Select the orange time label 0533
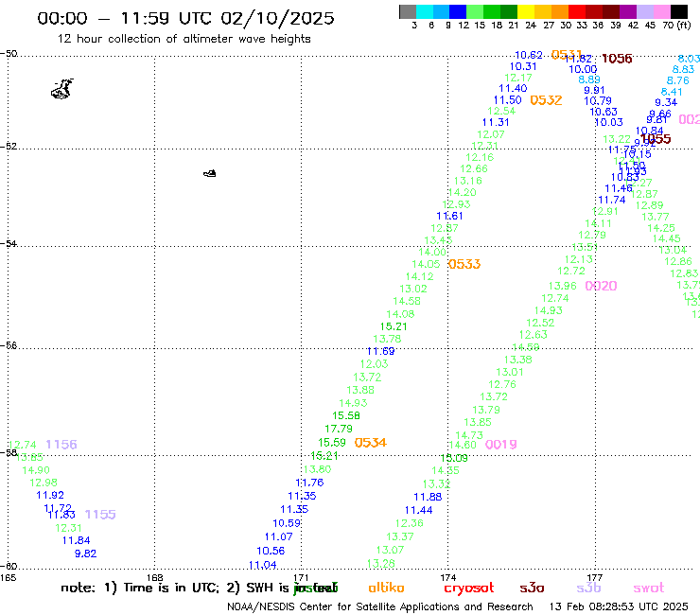This screenshot has height=615, width=700. click(x=464, y=264)
